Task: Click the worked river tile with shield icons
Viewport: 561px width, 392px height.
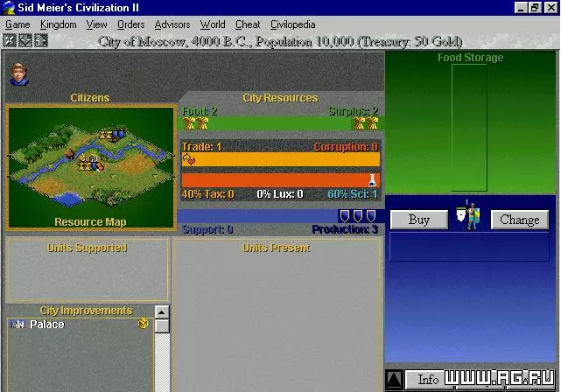Action: click(113, 135)
